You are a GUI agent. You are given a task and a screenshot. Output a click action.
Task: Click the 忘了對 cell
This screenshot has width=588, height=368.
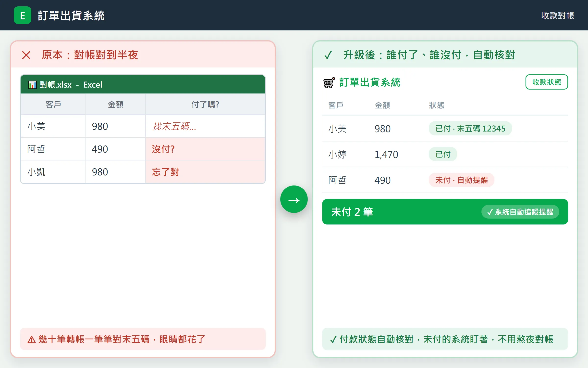pyautogui.click(x=205, y=172)
